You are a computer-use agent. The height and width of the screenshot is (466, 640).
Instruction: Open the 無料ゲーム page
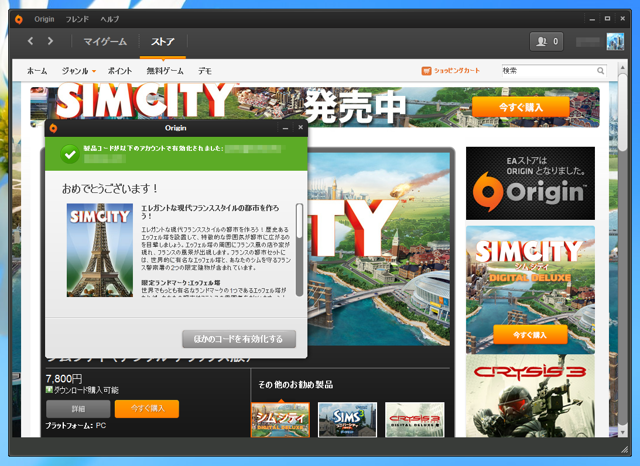(165, 71)
